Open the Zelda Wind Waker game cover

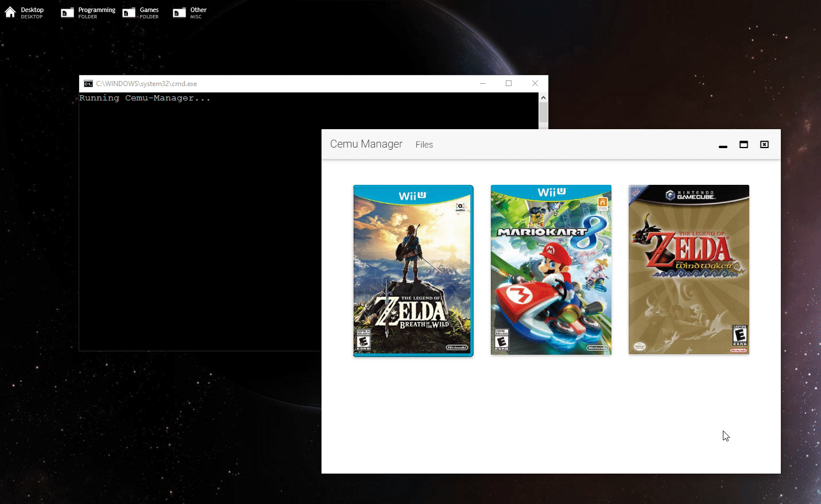689,270
